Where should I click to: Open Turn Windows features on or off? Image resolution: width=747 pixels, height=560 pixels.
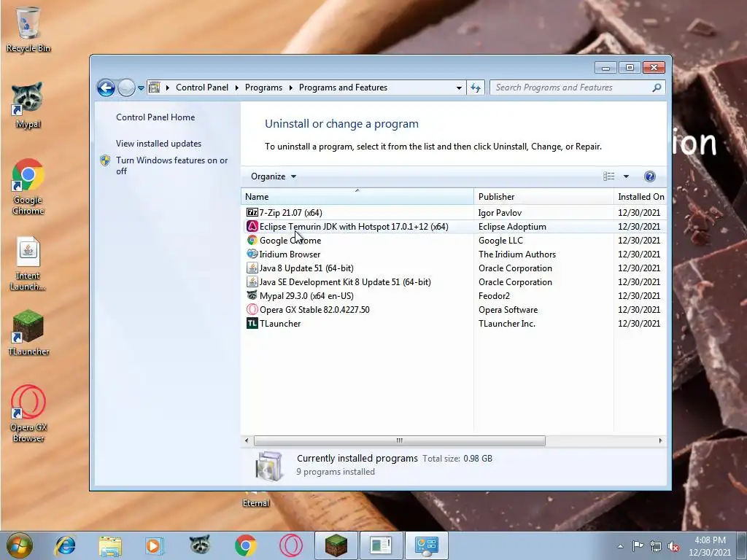(x=171, y=166)
